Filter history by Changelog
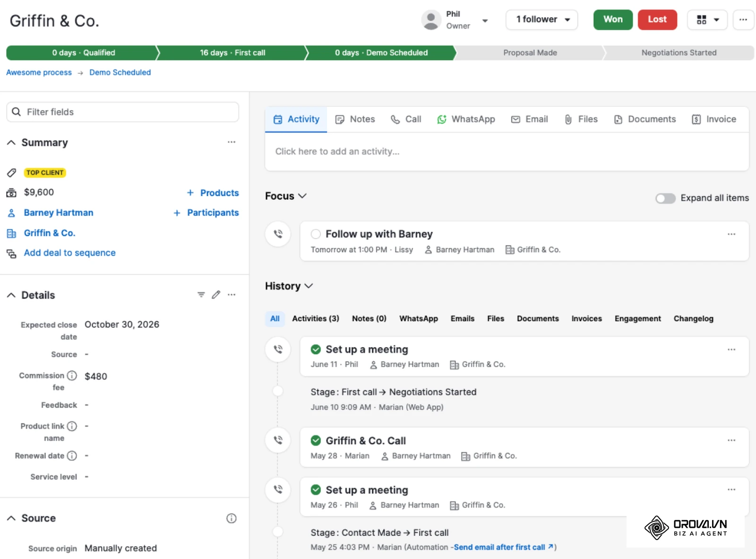 tap(693, 319)
